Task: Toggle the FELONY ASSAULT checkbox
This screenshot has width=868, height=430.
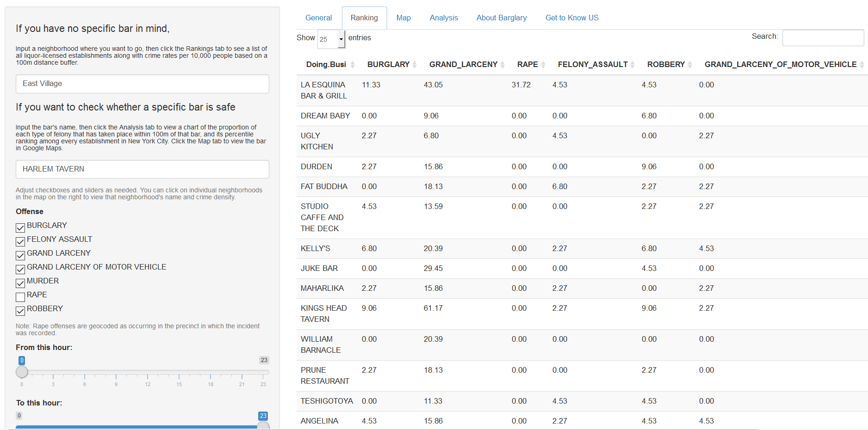Action: coord(20,241)
